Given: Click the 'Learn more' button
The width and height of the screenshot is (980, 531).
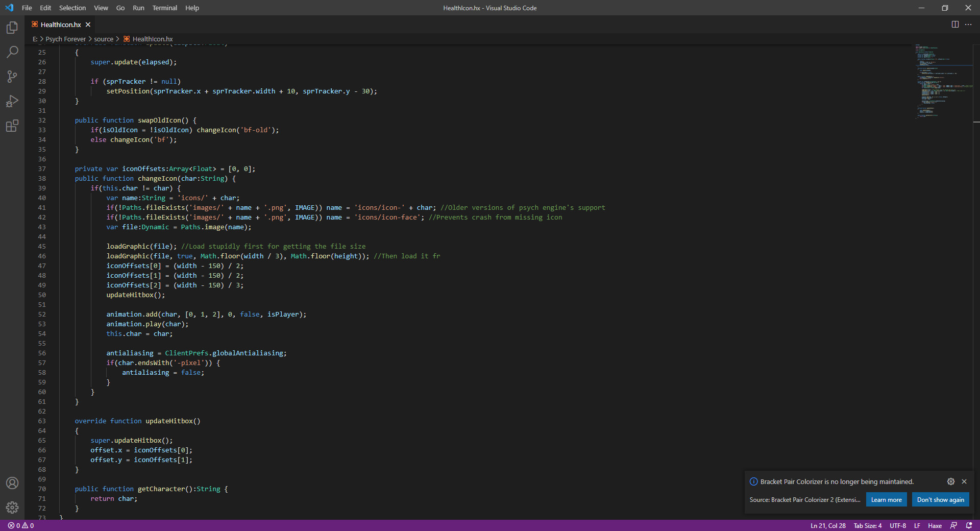Looking at the screenshot, I should (x=886, y=500).
